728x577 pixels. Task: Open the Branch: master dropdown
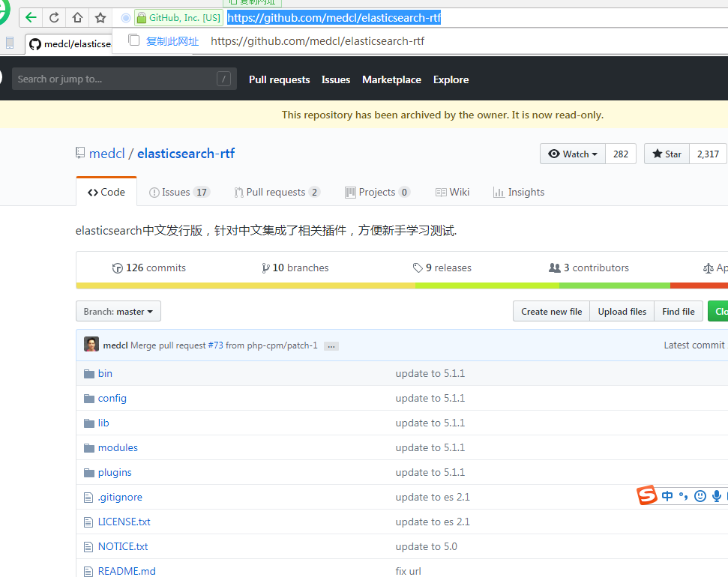118,311
